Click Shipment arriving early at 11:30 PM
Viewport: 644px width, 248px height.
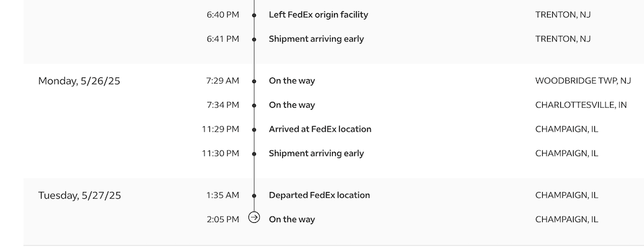point(316,154)
